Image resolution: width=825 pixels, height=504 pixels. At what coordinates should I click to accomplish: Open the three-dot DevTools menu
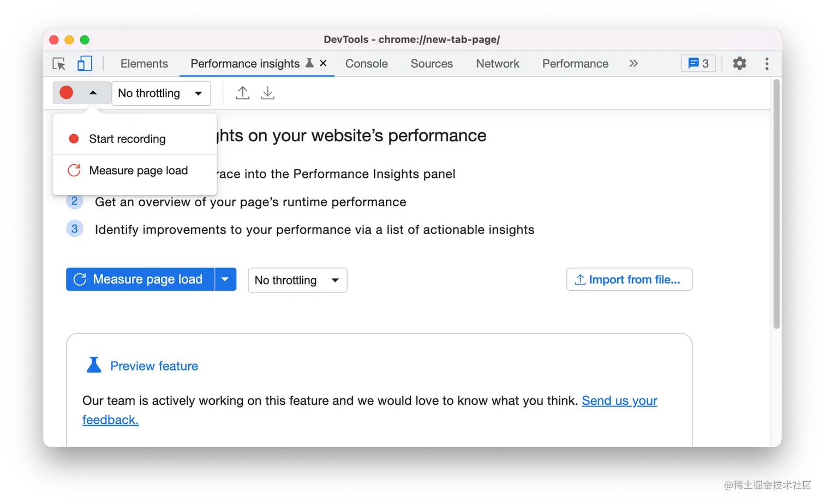pos(767,64)
